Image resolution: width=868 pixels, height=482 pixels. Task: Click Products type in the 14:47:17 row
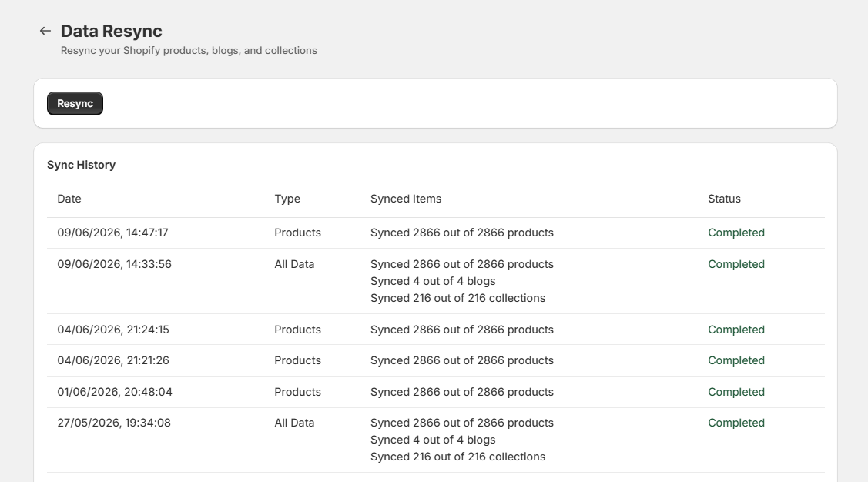(298, 233)
